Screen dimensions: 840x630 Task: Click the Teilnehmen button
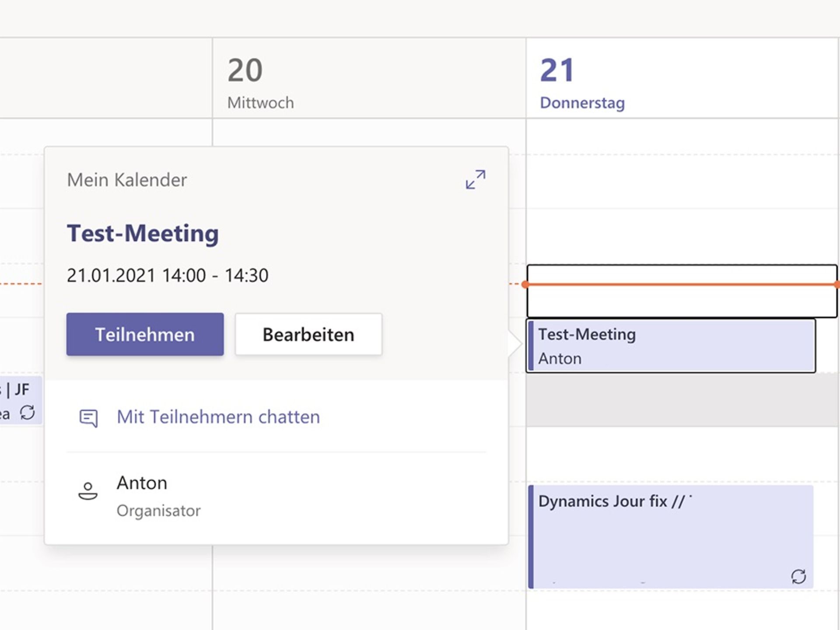[x=145, y=334]
